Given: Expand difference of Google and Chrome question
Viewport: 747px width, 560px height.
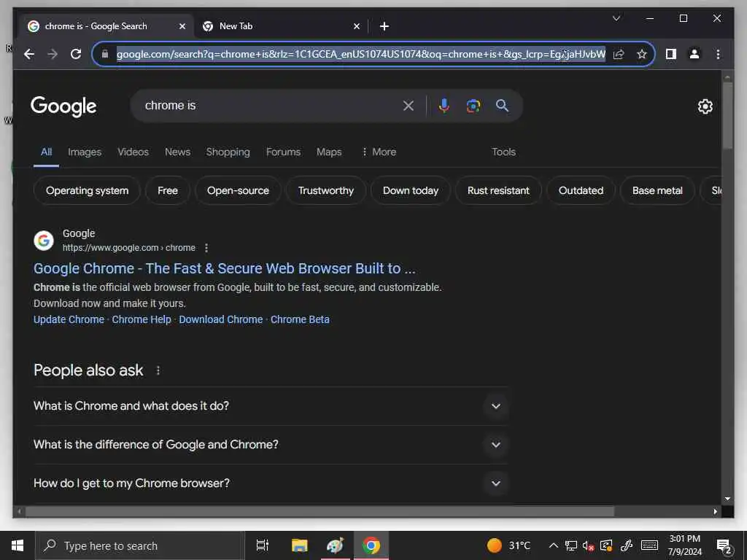Looking at the screenshot, I should (270, 445).
